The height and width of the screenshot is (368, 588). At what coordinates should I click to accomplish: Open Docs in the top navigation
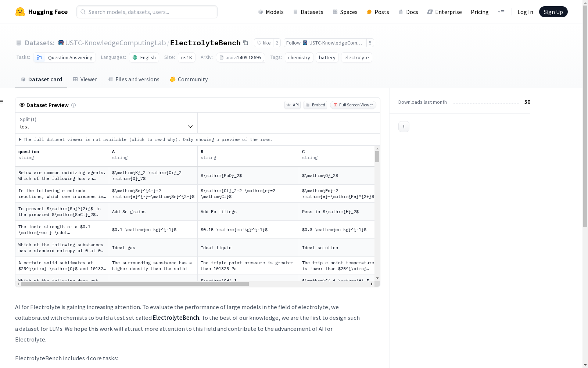408,12
